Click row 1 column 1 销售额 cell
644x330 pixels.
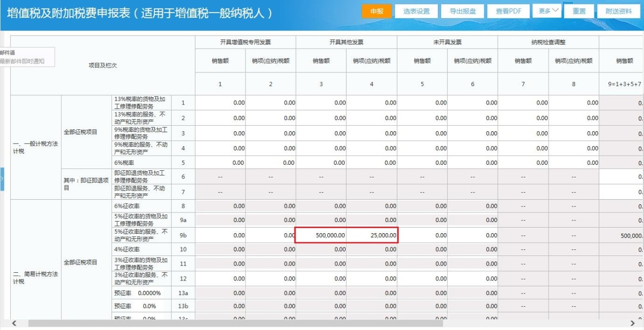tap(220, 103)
